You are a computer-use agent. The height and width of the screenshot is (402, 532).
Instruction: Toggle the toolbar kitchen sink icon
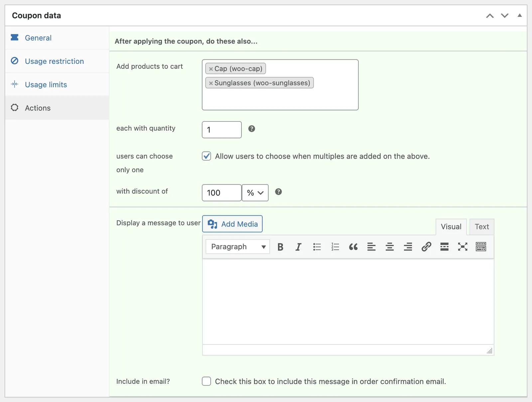click(481, 247)
